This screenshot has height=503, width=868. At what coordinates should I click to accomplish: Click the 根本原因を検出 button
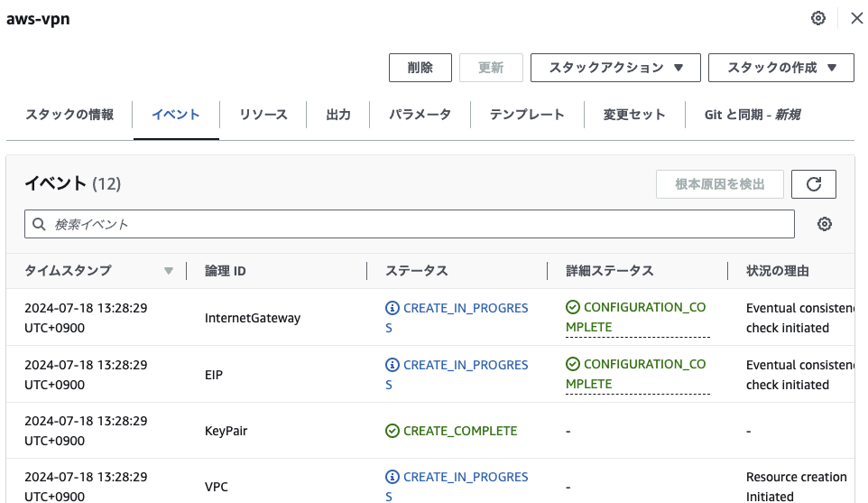coord(720,184)
